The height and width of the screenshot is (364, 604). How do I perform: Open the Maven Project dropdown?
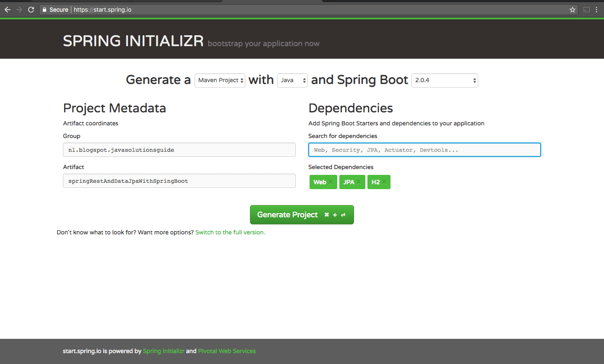[220, 80]
